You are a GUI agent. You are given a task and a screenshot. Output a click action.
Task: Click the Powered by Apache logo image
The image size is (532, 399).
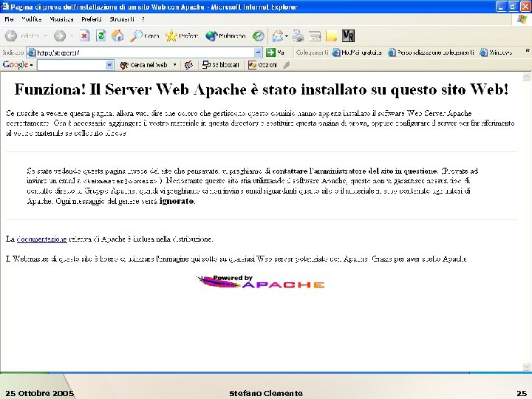[260, 282]
